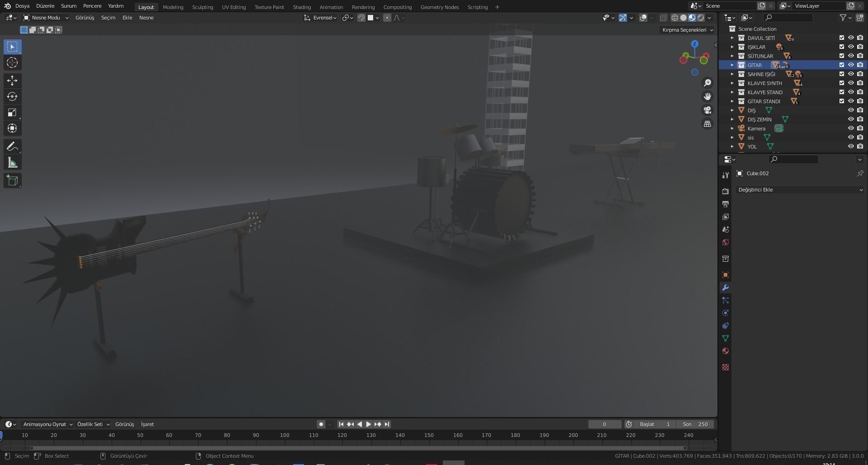The image size is (868, 465).
Task: Play the animation forward
Action: [369, 424]
